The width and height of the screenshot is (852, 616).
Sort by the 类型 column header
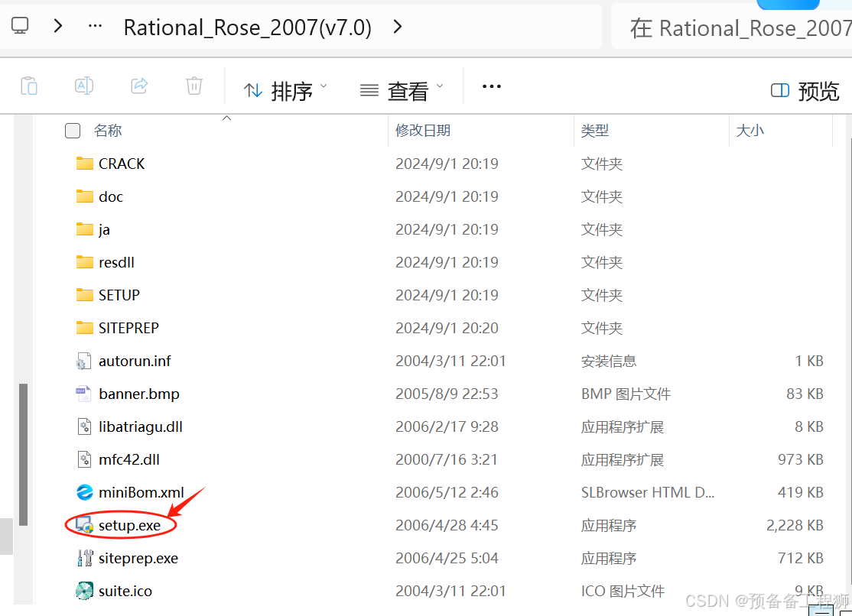point(594,131)
